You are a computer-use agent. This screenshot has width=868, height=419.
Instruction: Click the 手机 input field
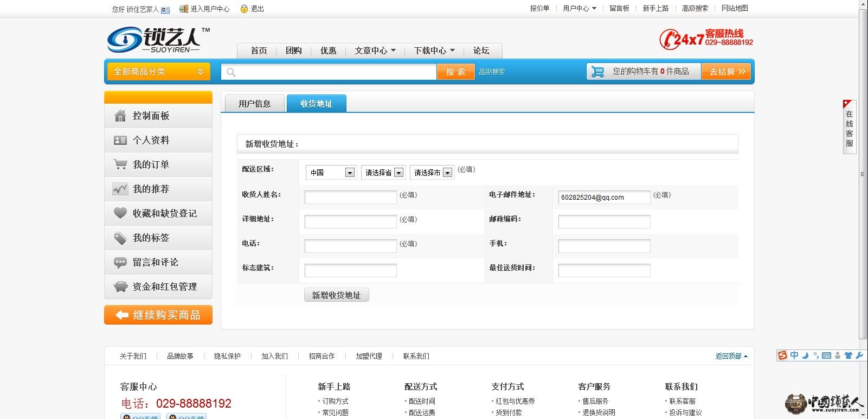(605, 246)
